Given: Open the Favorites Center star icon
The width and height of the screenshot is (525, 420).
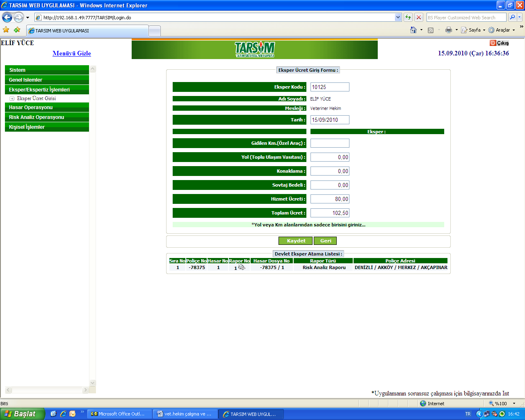Looking at the screenshot, I should pos(6,30).
